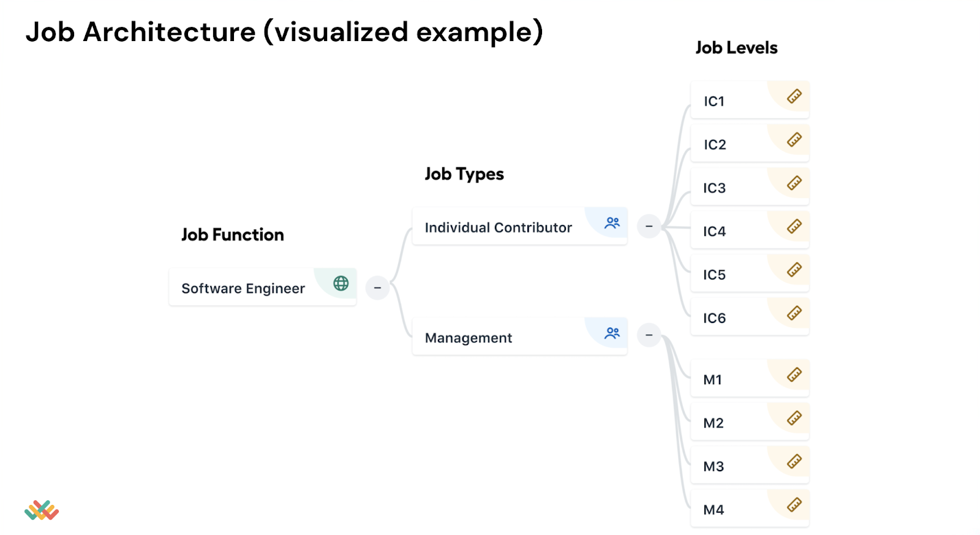Click the Software Engineer job function label
The image size is (980, 535).
[x=243, y=289]
